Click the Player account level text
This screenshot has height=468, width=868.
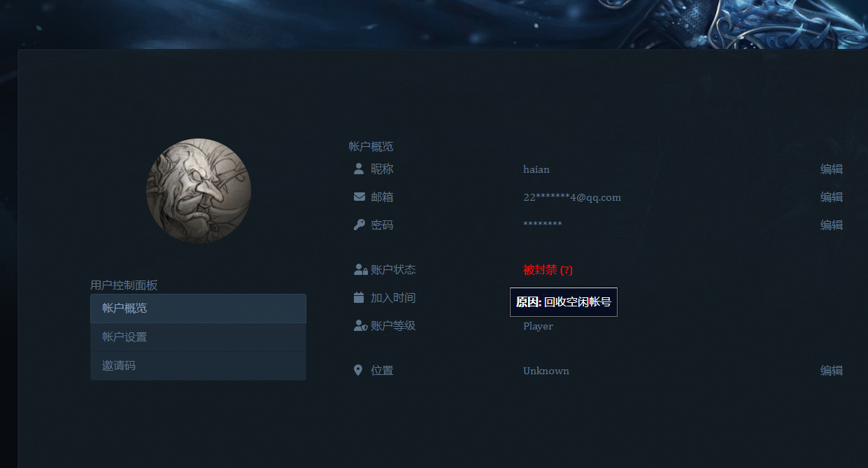538,326
